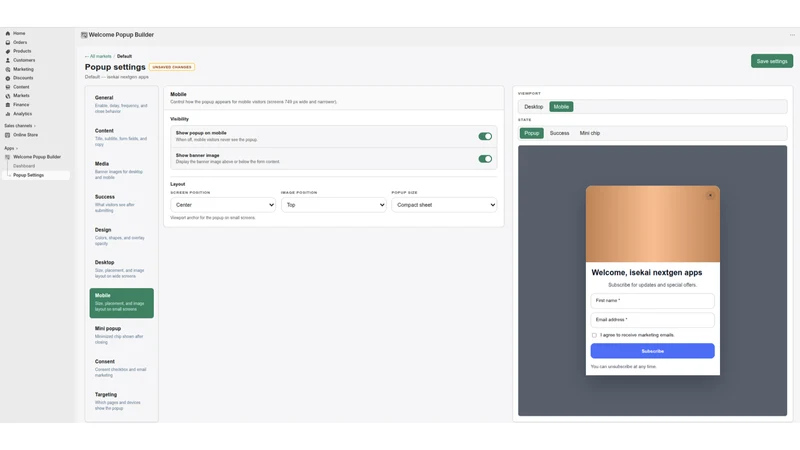Click the banner image in popup preview

click(653, 224)
